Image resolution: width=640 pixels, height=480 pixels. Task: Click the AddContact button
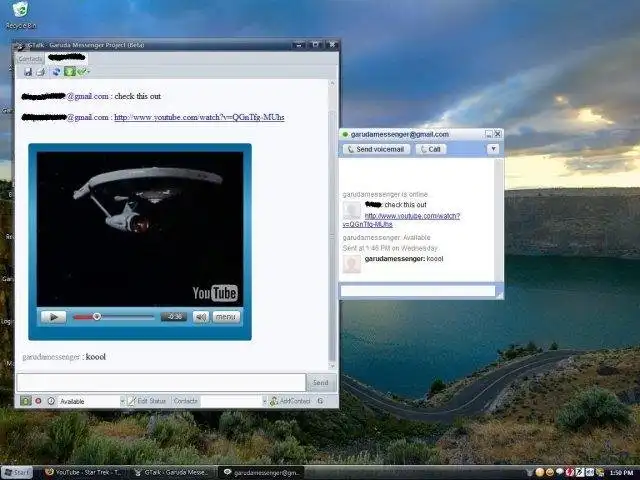coord(290,401)
